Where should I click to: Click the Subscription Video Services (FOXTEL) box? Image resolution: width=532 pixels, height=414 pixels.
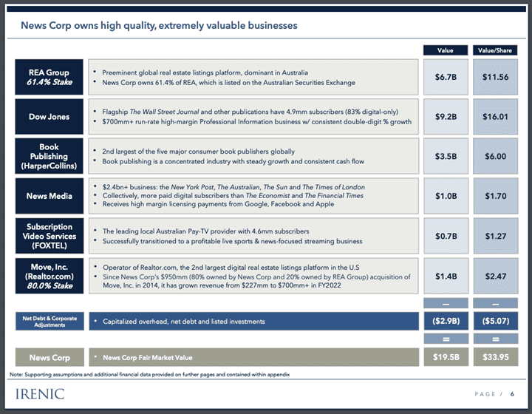50,236
